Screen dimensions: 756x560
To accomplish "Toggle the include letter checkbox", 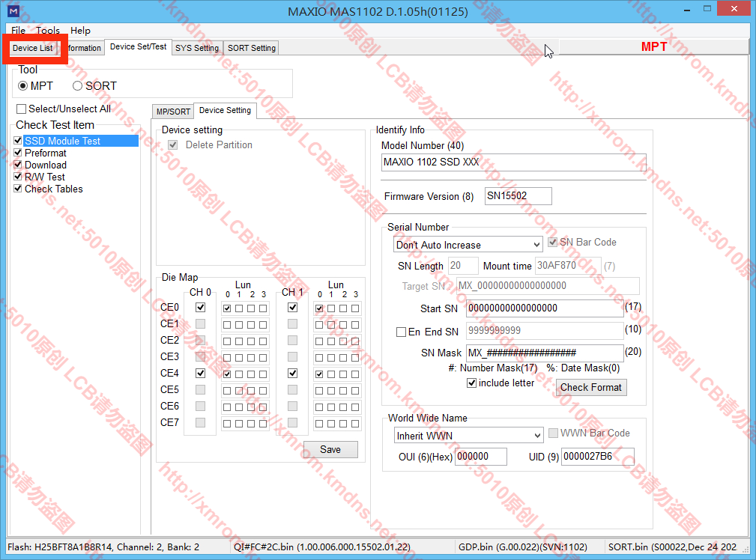I will click(471, 383).
